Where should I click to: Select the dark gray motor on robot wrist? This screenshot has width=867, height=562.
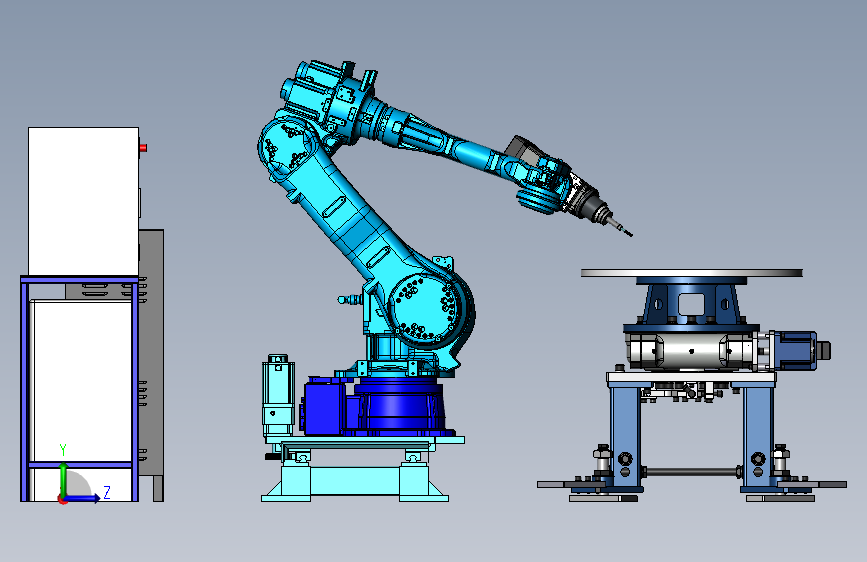point(525,150)
